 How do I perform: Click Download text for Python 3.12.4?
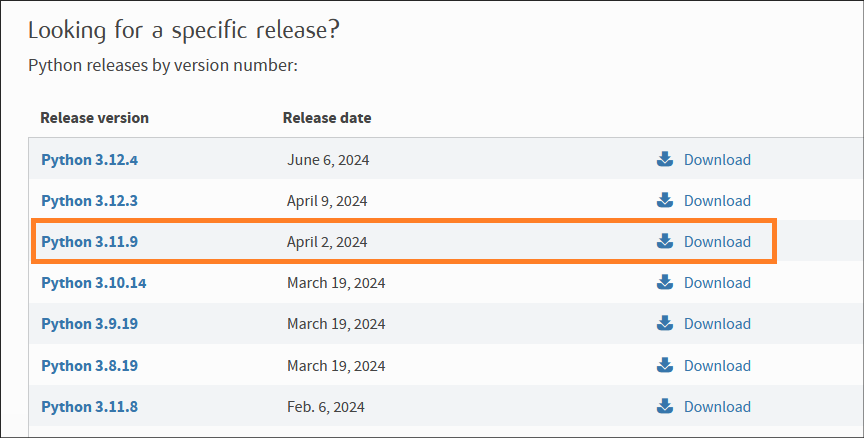717,160
